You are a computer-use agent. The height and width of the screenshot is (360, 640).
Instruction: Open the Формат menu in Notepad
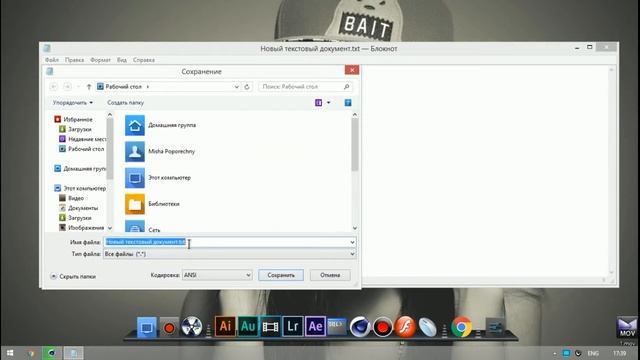pos(100,60)
